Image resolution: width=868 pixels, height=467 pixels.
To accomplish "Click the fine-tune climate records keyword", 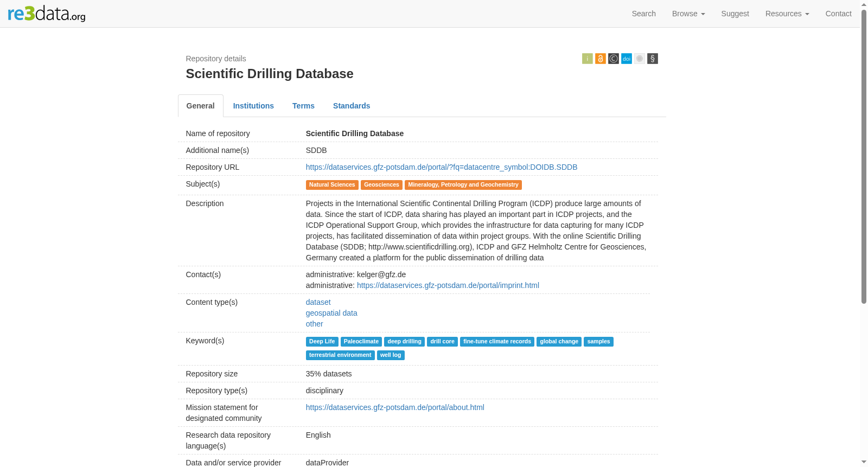I will (x=497, y=342).
